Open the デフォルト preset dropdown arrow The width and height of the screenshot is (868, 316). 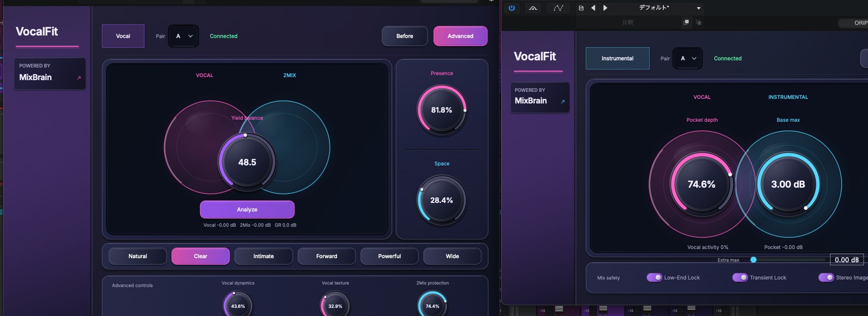[x=699, y=8]
